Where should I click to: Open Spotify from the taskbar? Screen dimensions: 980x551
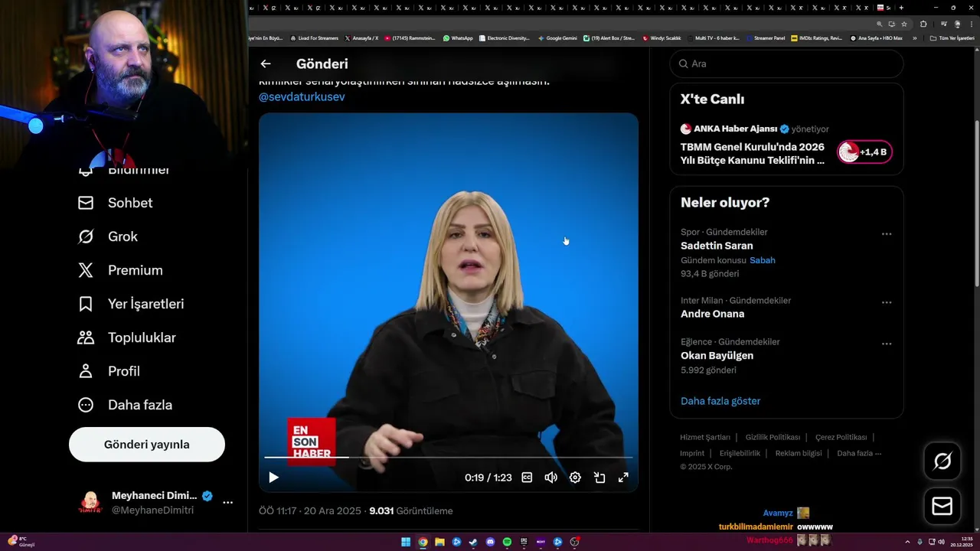(x=507, y=542)
